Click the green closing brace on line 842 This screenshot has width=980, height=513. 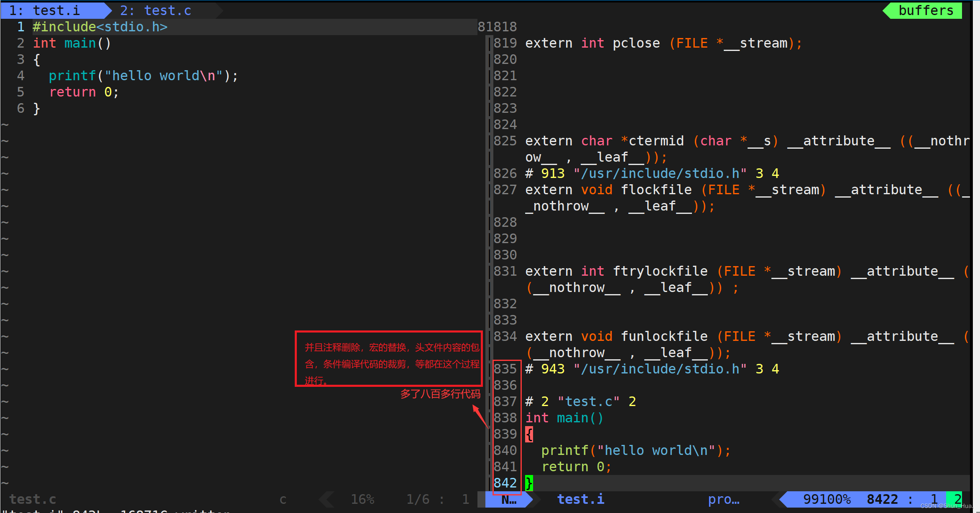tap(529, 483)
